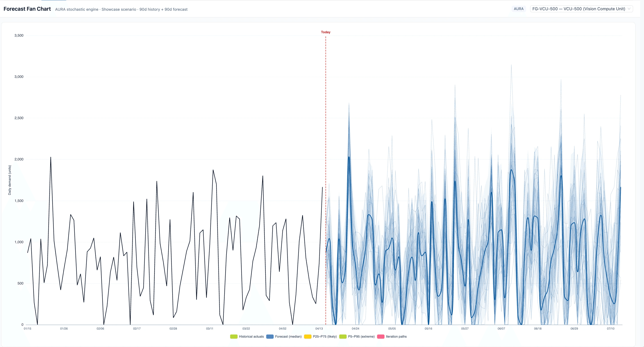
Task: Click the pink Iteration paths swatch
Action: (380, 337)
